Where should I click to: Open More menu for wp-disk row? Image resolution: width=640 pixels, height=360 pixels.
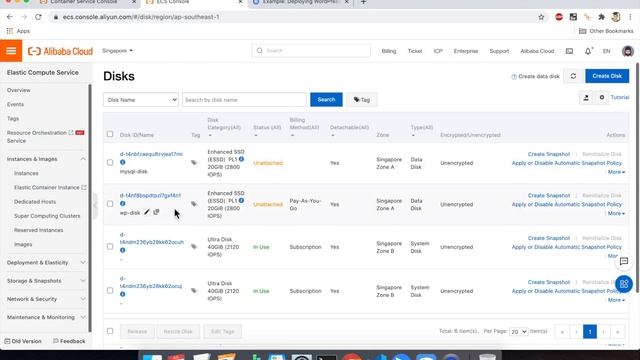616,213
